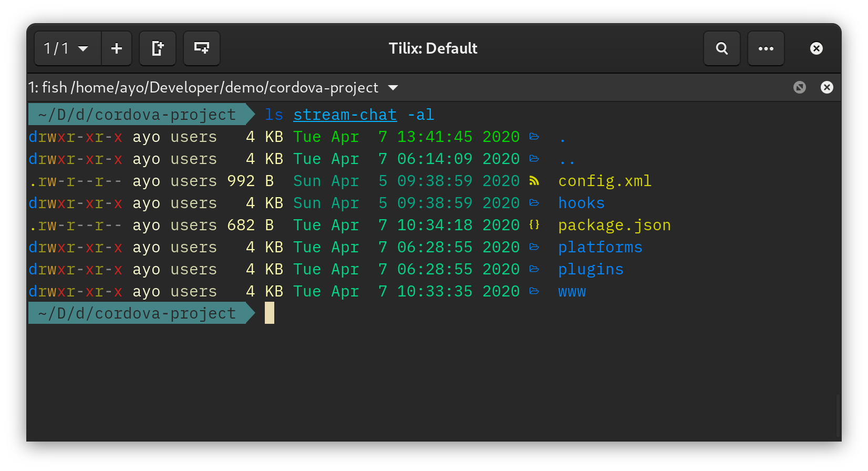Close terminal pane 1
868x471 pixels.
pyautogui.click(x=827, y=87)
